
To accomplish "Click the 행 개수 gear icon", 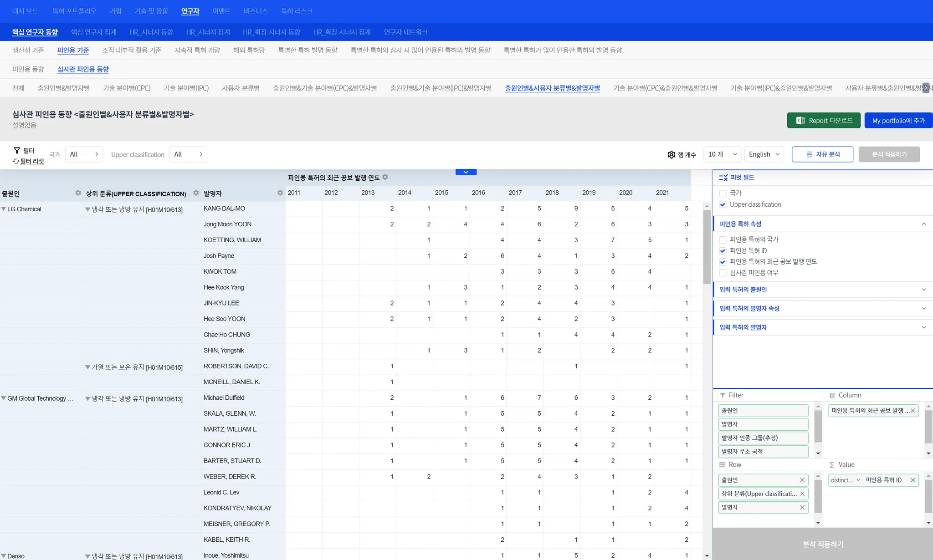I will point(671,155).
